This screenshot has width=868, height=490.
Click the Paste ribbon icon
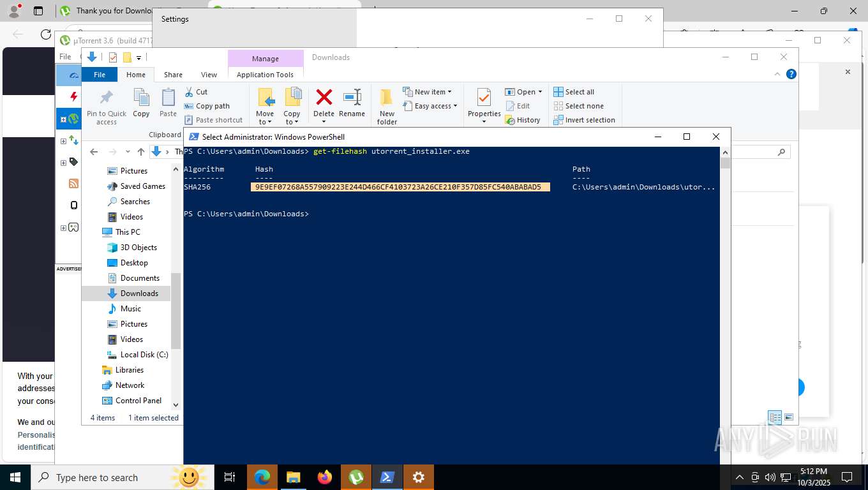168,98
